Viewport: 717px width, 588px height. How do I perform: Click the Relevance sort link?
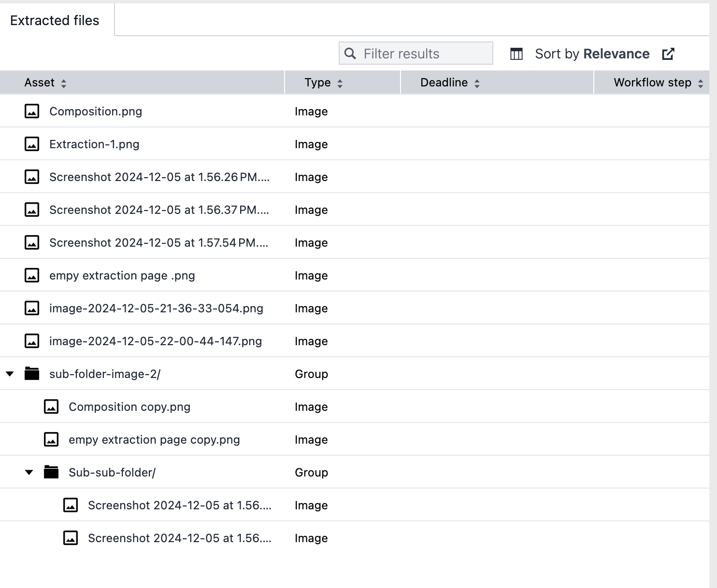tap(617, 54)
